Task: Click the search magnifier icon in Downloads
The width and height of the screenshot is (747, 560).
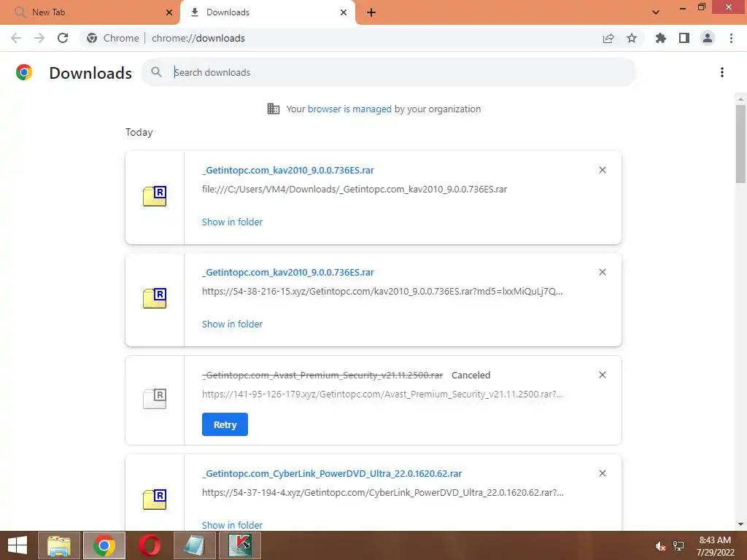Action: pos(156,72)
